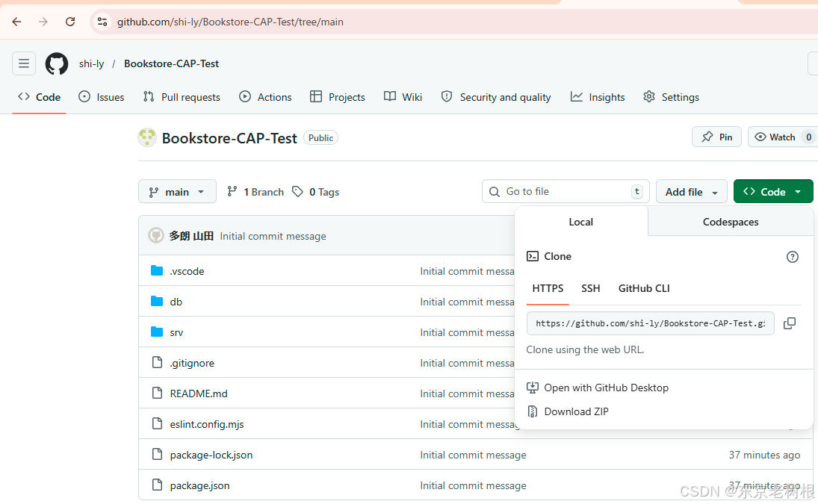This screenshot has height=504, width=818.
Task: Go to GitHub home via the Octocat logo
Action: [57, 63]
